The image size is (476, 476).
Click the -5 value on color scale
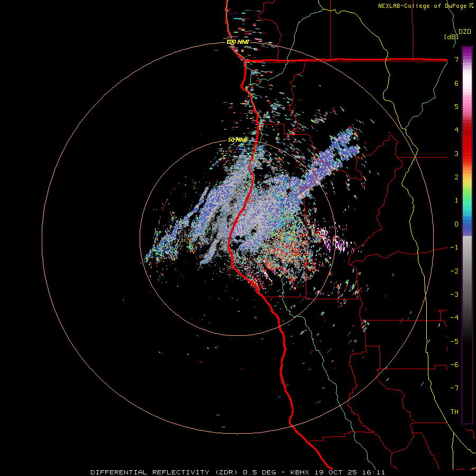(x=454, y=342)
